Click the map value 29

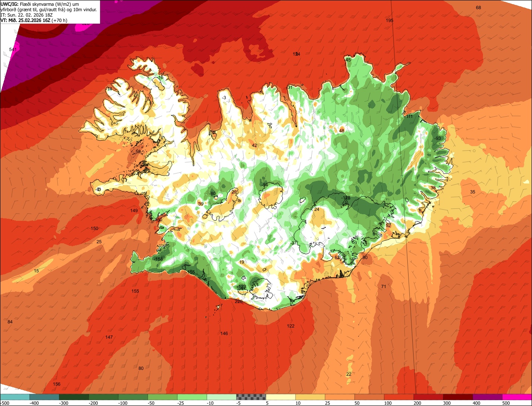click(x=234, y=191)
